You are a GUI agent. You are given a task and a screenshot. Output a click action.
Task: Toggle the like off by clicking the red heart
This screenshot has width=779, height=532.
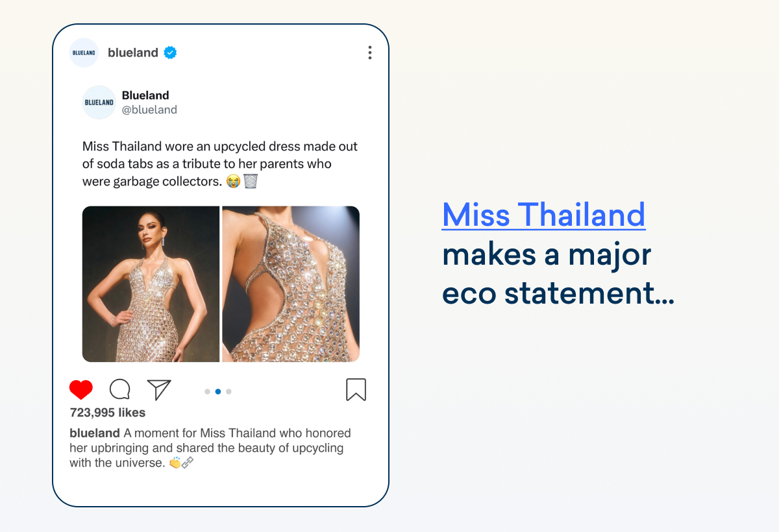click(x=80, y=389)
